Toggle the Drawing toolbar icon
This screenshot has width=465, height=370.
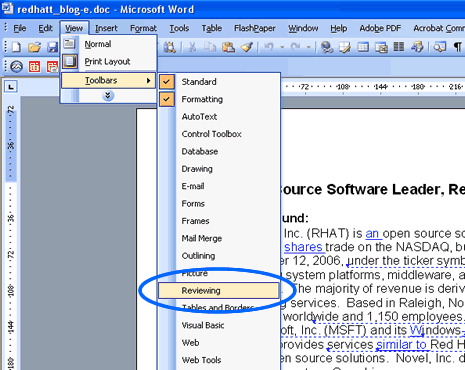coord(417,47)
